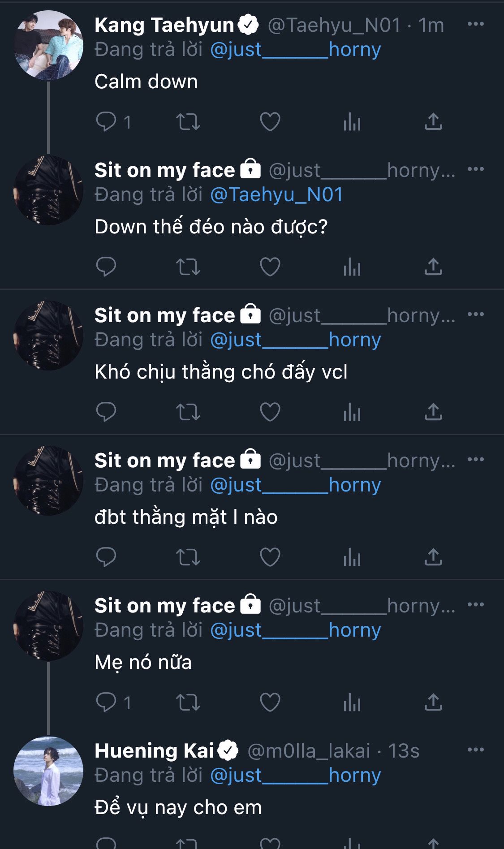View analytics of "Mẹ nó nữa" tweet
Screen dimensions: 504x849
pos(352,702)
